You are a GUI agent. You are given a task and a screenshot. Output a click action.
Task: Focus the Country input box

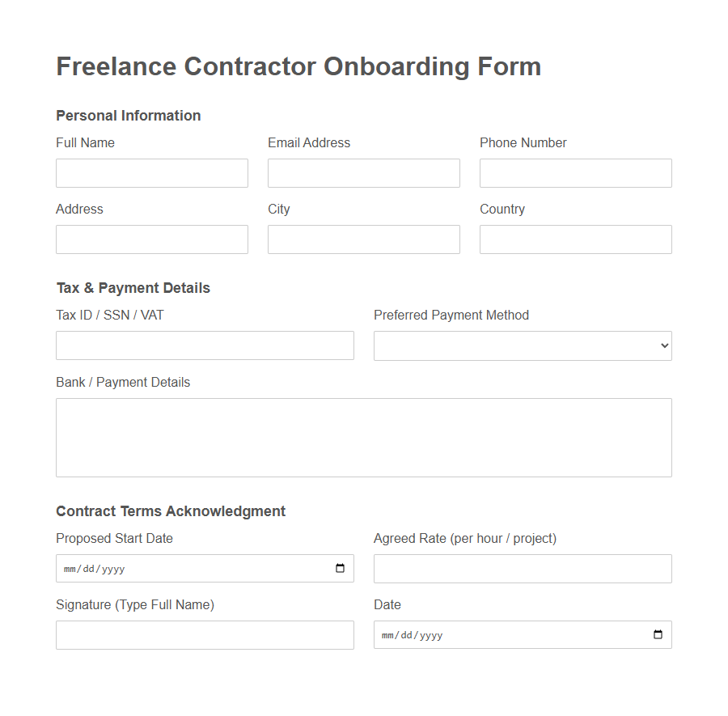[575, 239]
